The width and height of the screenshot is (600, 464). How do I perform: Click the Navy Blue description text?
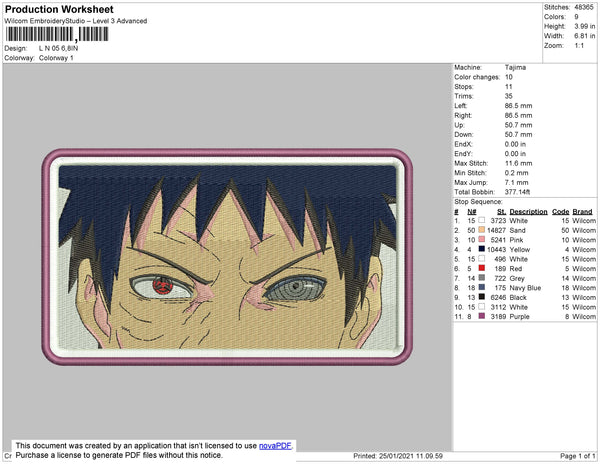pyautogui.click(x=525, y=288)
